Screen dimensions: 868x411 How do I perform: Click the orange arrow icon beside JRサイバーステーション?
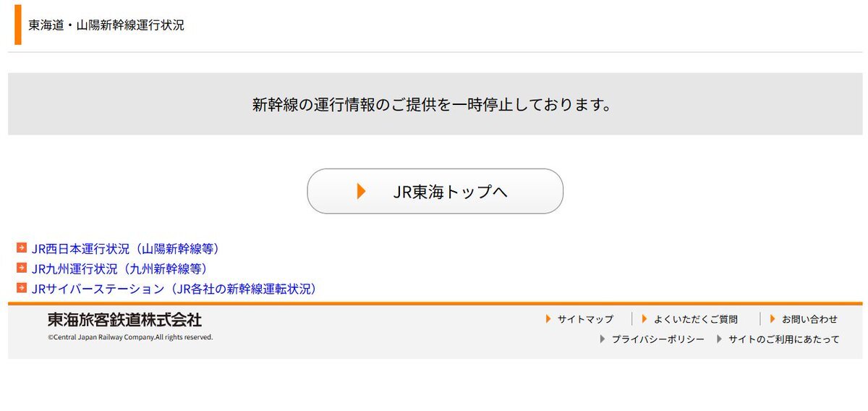coord(22,289)
